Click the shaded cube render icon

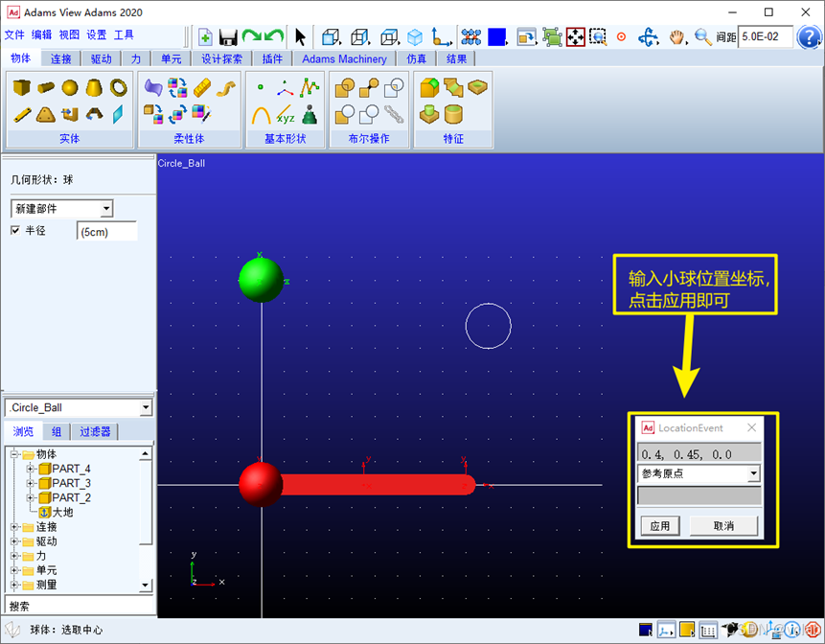pos(415,36)
